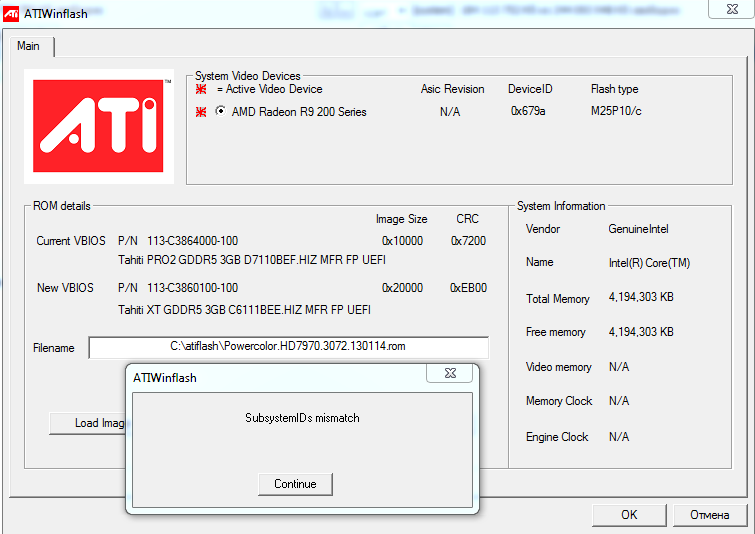Viewport: 755px width, 534px height.
Task: Click new image size 0x20000
Action: tap(402, 288)
